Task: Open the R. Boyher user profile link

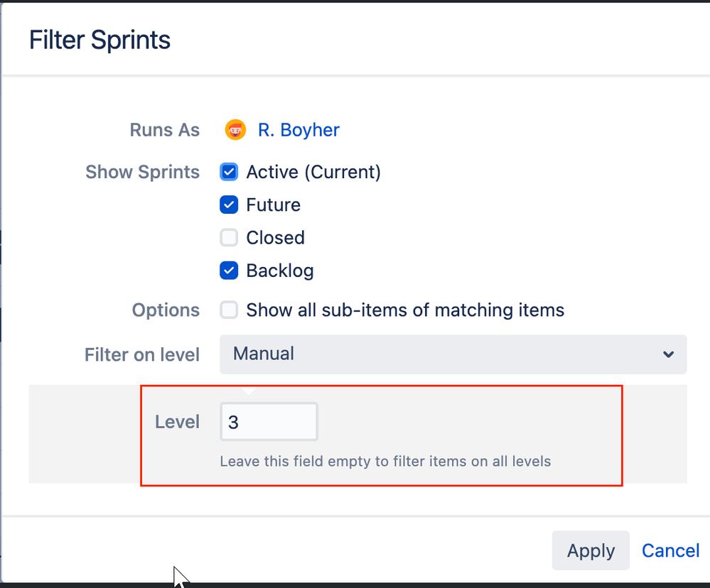Action: coord(298,130)
